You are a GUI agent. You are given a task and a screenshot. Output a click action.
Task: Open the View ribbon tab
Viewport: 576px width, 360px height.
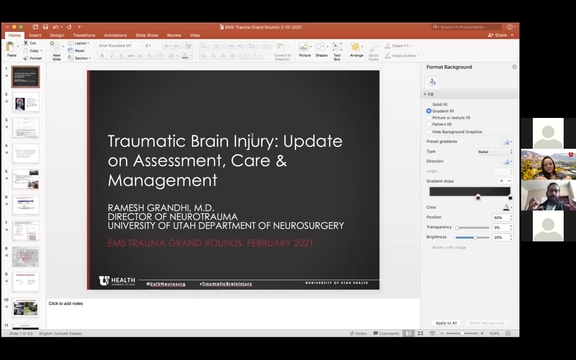195,35
